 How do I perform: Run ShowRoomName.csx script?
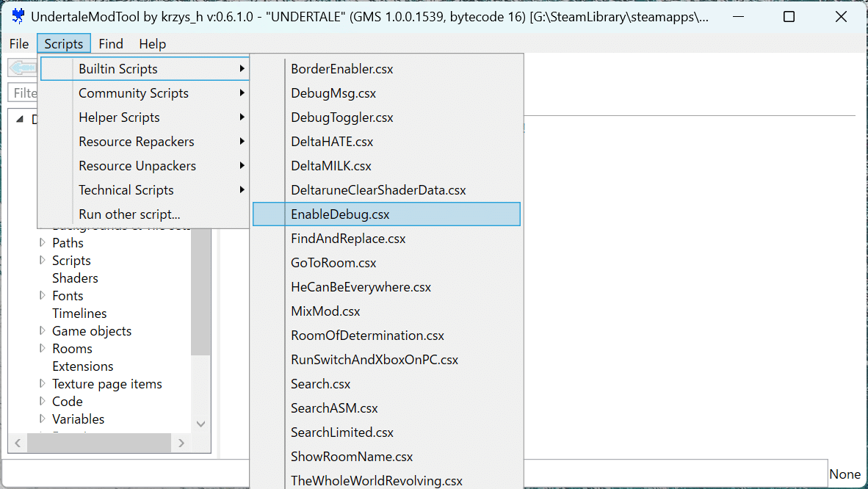click(386, 456)
